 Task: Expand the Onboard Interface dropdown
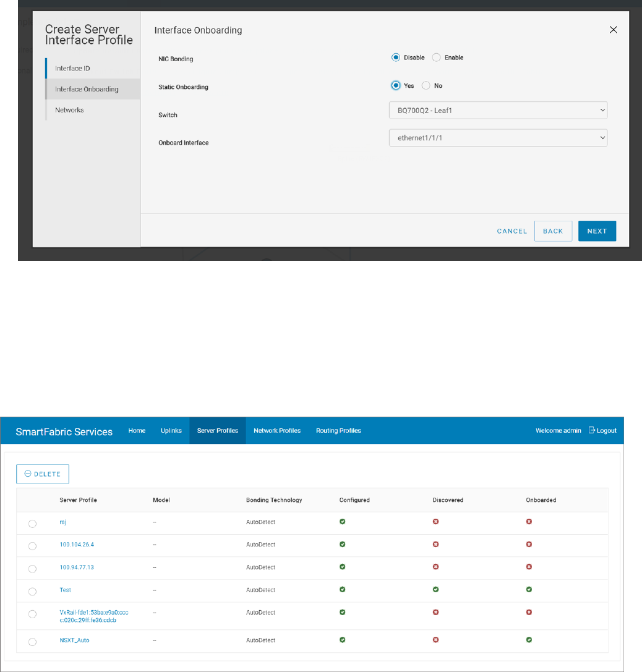[498, 138]
